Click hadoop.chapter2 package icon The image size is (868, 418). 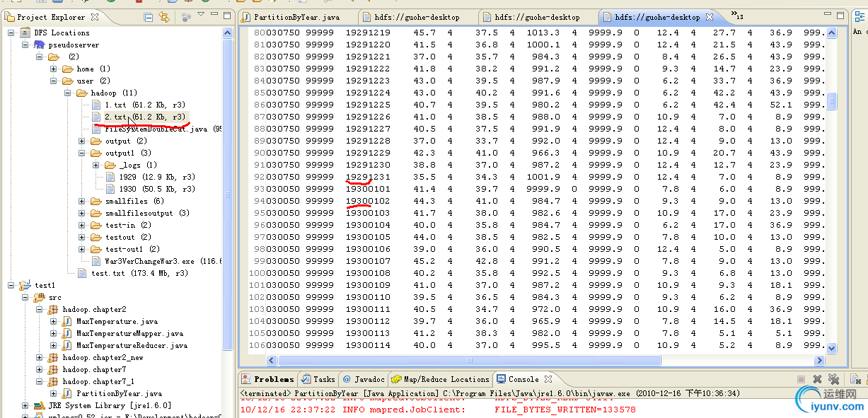[54, 309]
